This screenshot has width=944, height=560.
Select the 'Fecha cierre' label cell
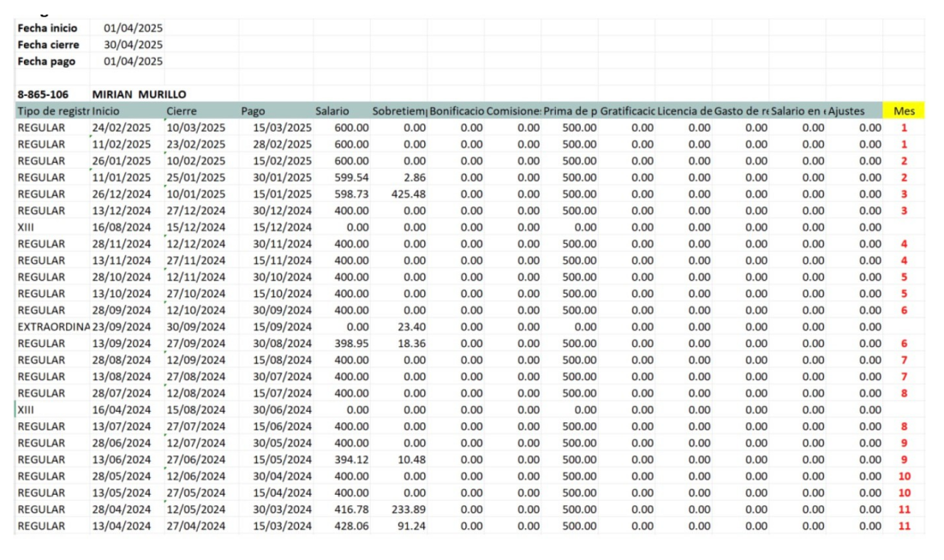point(48,45)
